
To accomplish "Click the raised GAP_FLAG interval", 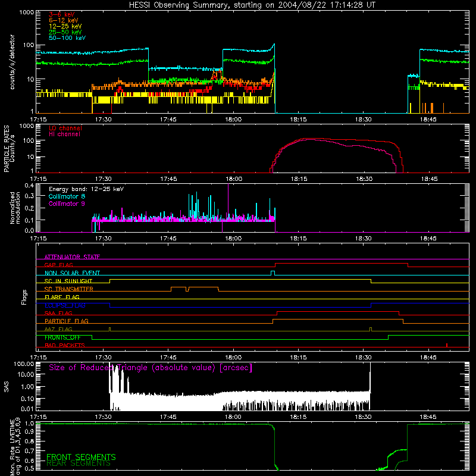I will pos(341,264).
